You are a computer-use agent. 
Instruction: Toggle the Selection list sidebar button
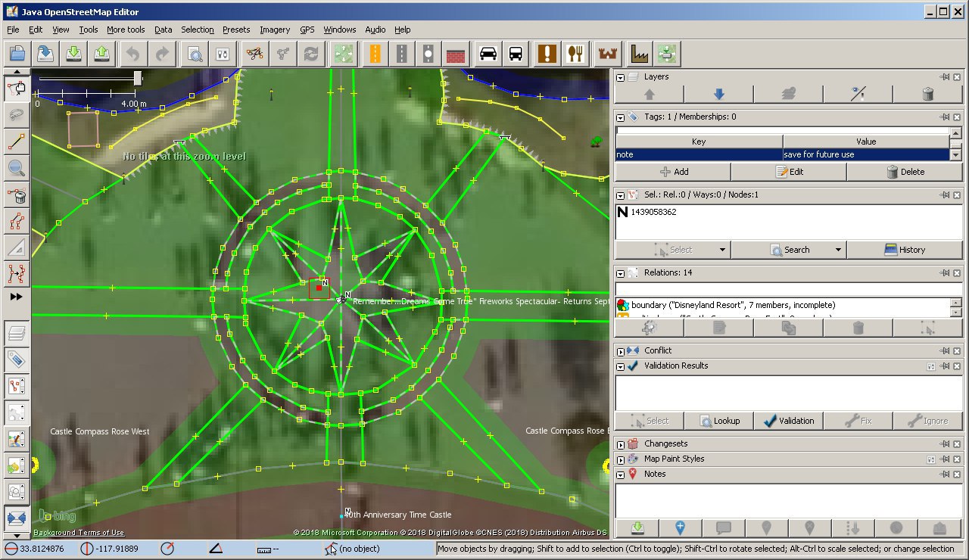[17, 386]
